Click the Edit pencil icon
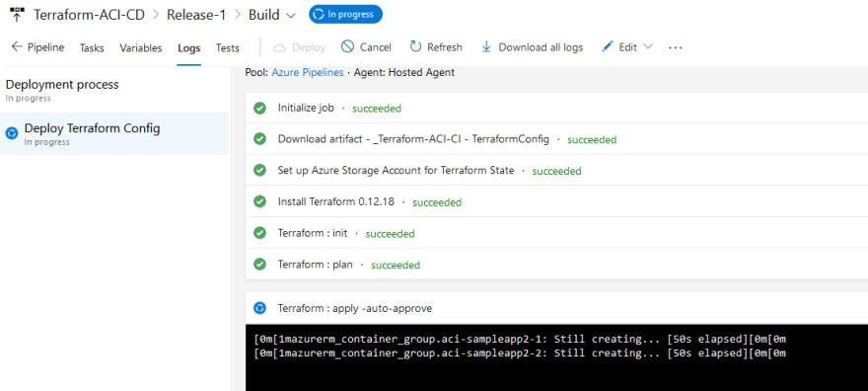868x391 pixels. (x=608, y=47)
